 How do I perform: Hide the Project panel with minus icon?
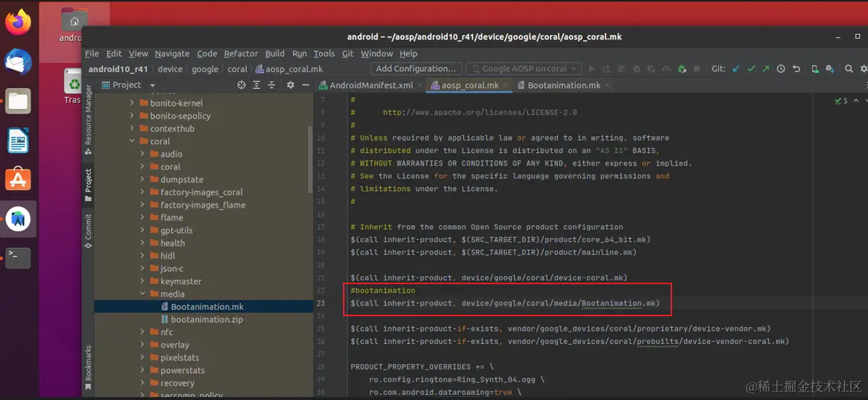[305, 85]
